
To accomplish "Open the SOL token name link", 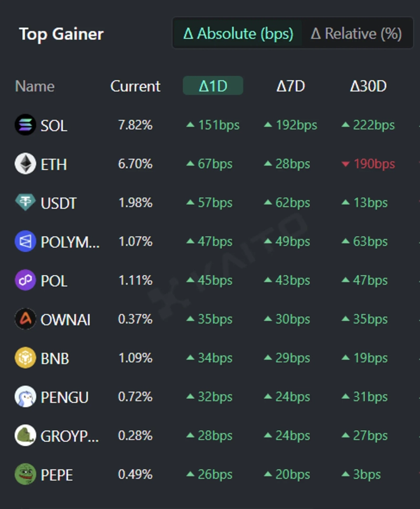I will pos(54,126).
